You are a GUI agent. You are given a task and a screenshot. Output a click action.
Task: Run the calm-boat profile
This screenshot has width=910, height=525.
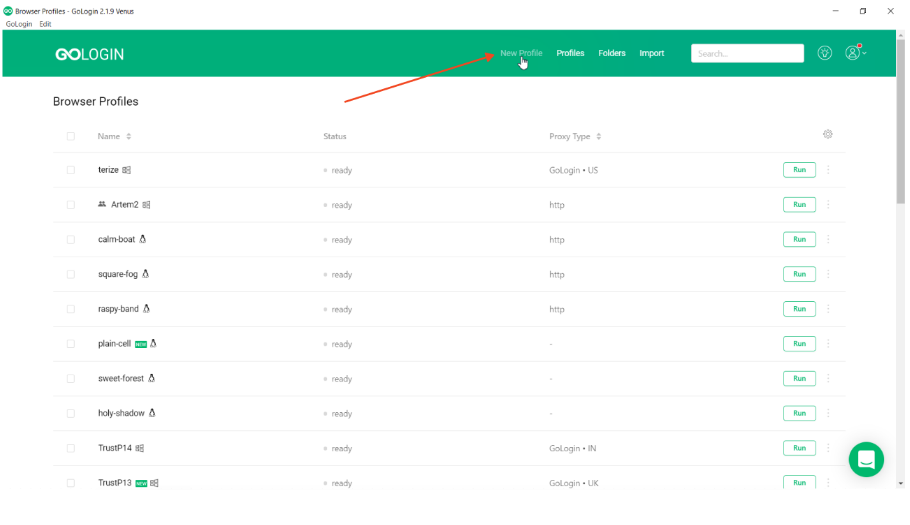click(799, 239)
